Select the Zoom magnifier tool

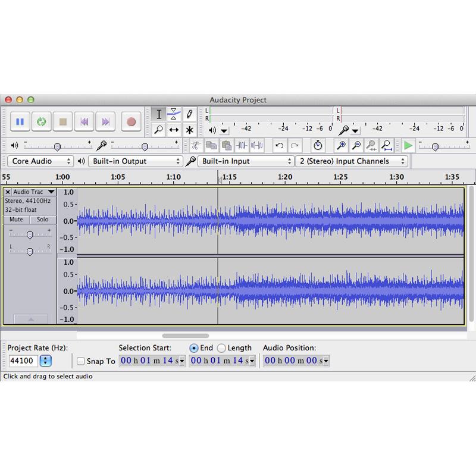point(158,130)
